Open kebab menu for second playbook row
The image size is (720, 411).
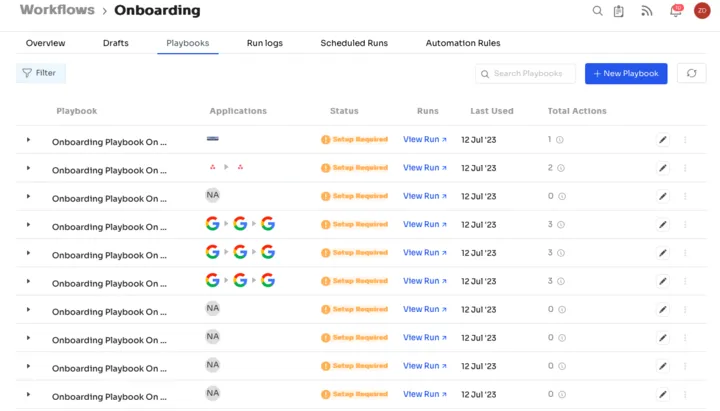point(685,168)
